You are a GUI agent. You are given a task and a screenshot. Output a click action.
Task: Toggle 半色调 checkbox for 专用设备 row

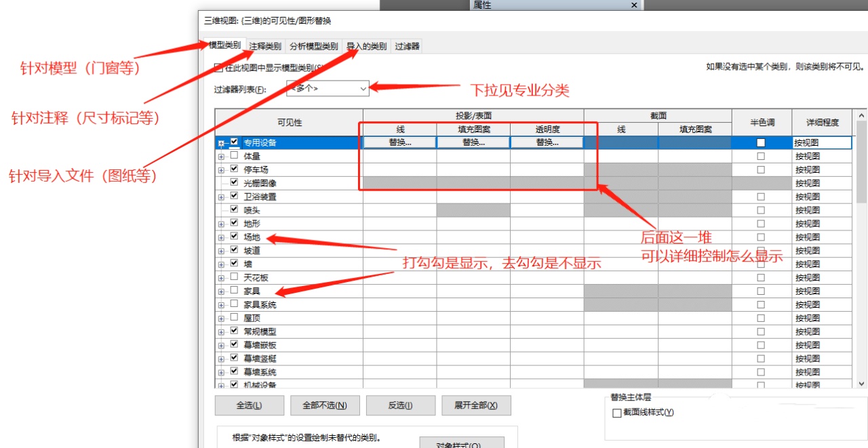pyautogui.click(x=761, y=143)
